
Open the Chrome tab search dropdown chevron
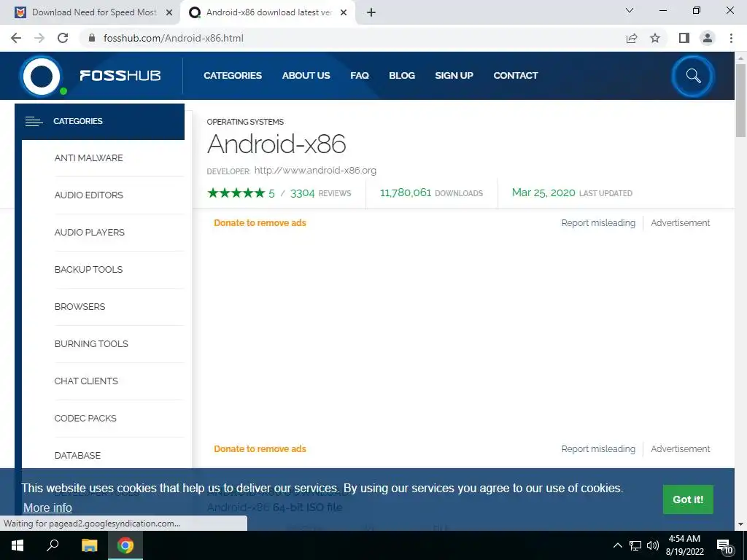630,10
